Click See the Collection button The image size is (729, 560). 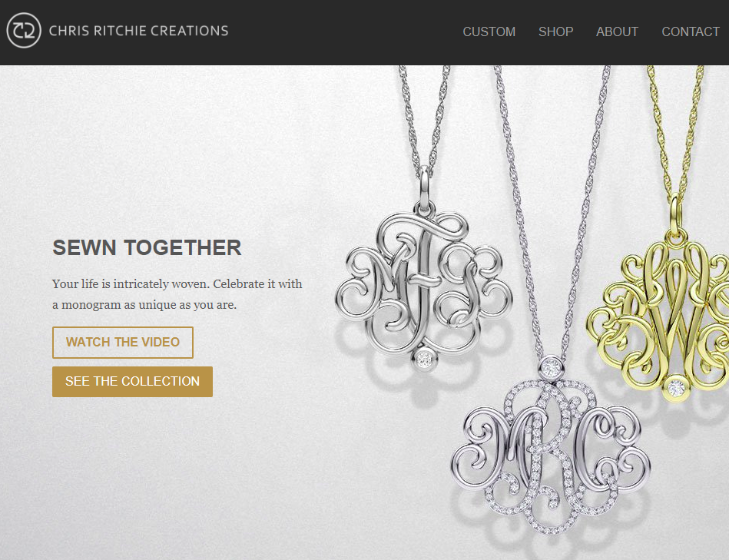(132, 382)
